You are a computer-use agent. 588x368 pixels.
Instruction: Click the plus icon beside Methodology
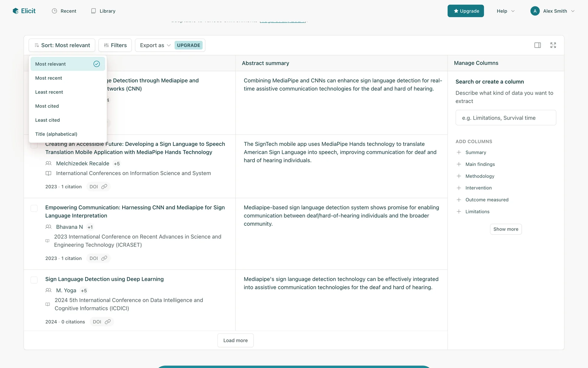point(459,176)
